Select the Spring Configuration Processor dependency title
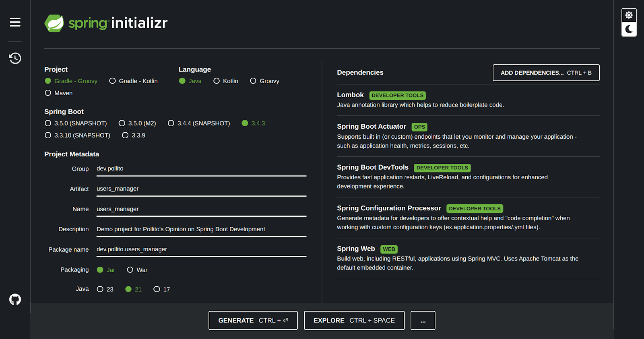This screenshot has width=644, height=339. pyautogui.click(x=389, y=208)
